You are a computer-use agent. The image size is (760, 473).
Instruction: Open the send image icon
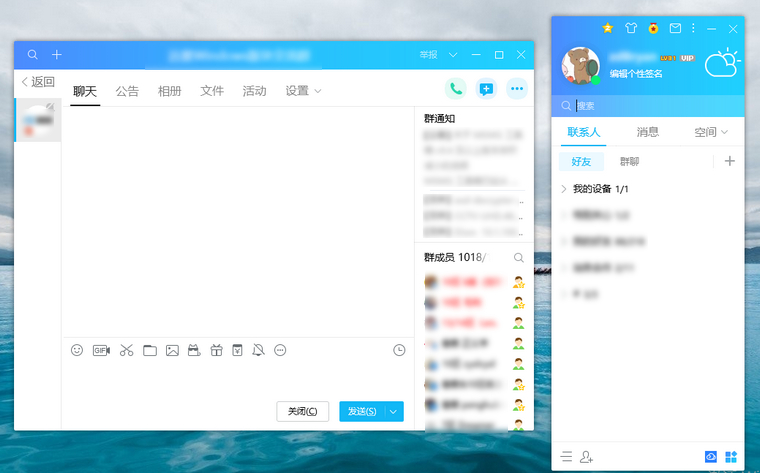point(172,350)
